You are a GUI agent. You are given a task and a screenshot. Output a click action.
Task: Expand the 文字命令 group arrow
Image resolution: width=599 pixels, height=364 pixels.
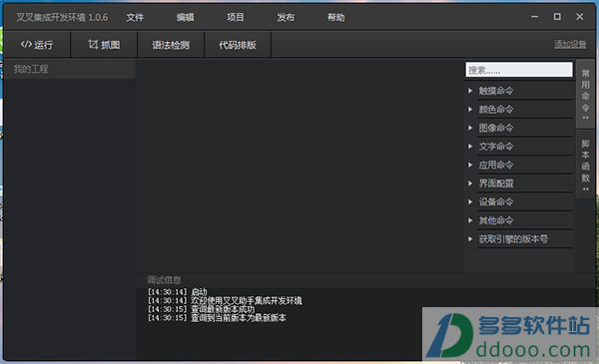470,147
